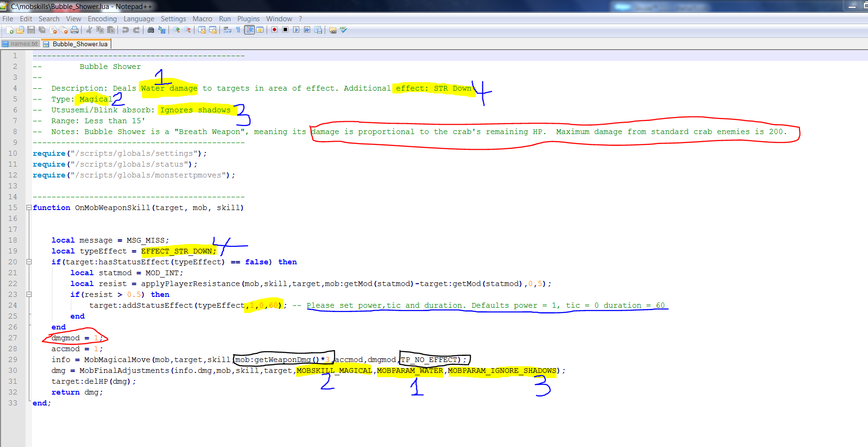This screenshot has width=868, height=447.
Task: Click the Play macro icon
Action: pyautogui.click(x=296, y=30)
